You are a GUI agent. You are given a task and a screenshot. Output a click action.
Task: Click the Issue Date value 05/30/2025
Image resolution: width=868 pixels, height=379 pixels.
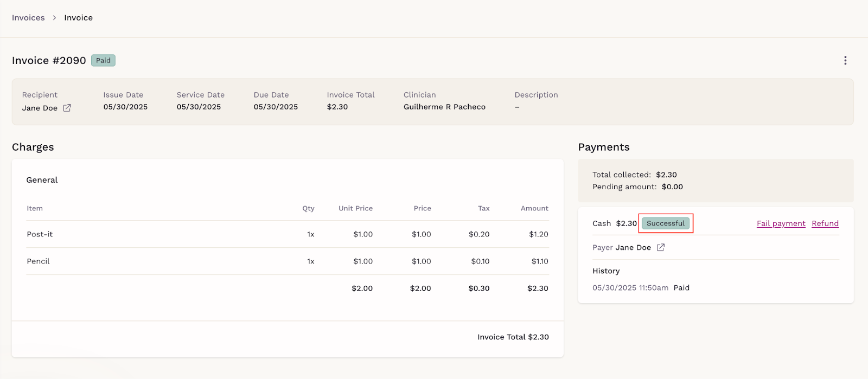coord(125,107)
